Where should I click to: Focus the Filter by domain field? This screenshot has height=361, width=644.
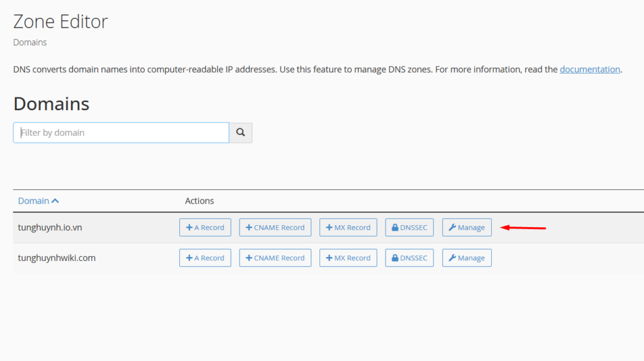(121, 133)
